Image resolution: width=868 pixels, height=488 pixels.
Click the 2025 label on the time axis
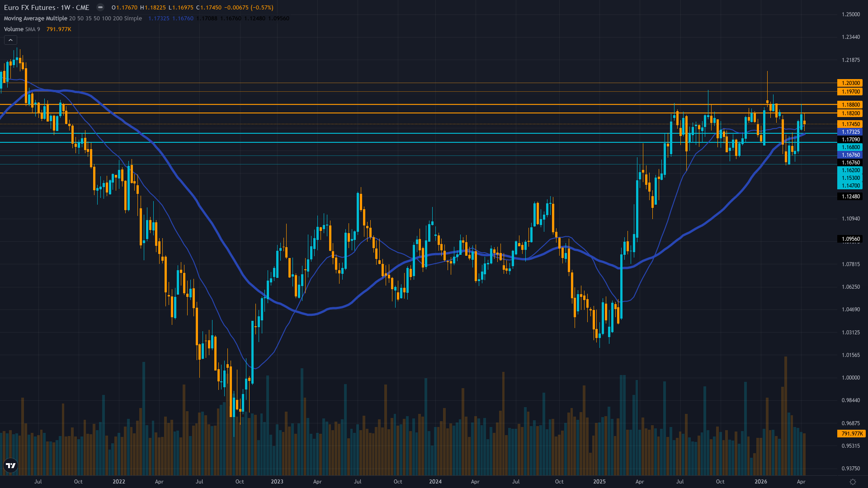pos(599,482)
